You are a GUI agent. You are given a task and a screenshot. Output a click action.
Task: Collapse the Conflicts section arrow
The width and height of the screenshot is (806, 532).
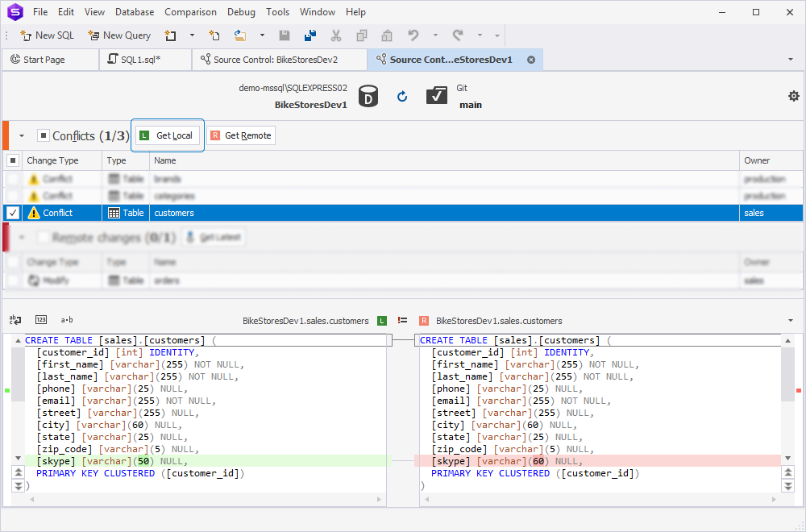pyautogui.click(x=22, y=135)
